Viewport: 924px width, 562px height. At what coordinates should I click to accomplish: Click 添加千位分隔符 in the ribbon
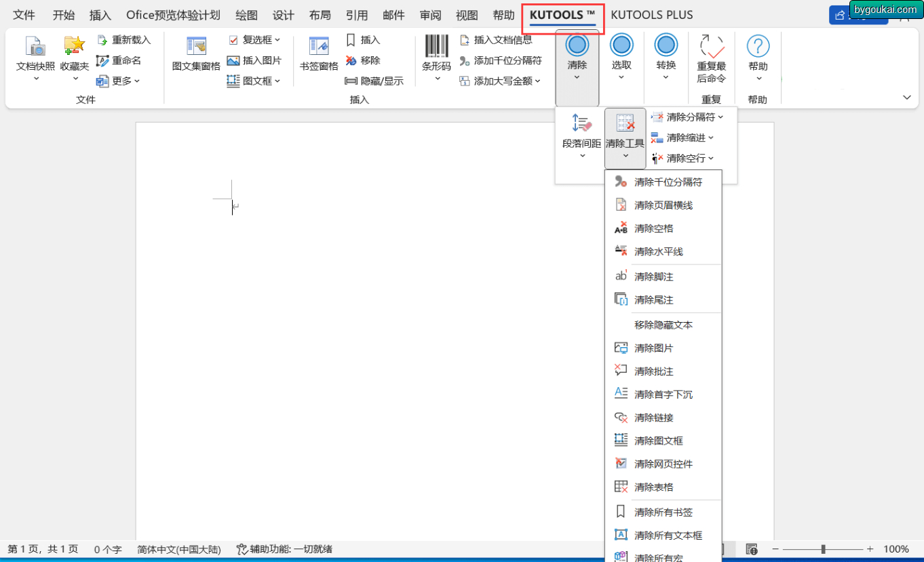tap(501, 60)
